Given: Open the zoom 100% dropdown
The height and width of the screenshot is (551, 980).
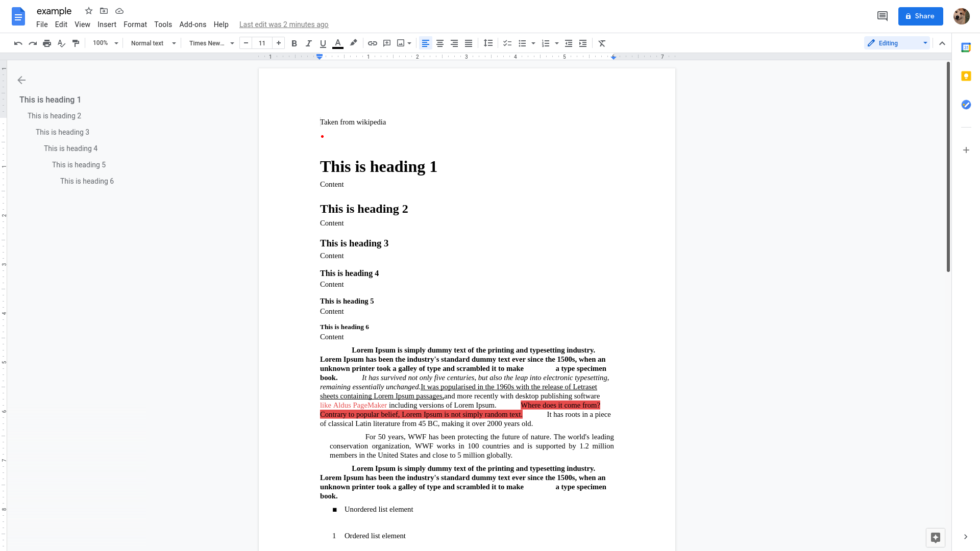Looking at the screenshot, I should pos(105,43).
